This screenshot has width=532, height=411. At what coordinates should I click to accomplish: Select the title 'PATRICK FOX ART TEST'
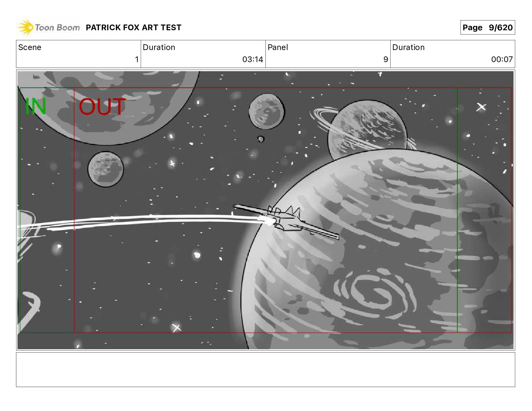(134, 28)
